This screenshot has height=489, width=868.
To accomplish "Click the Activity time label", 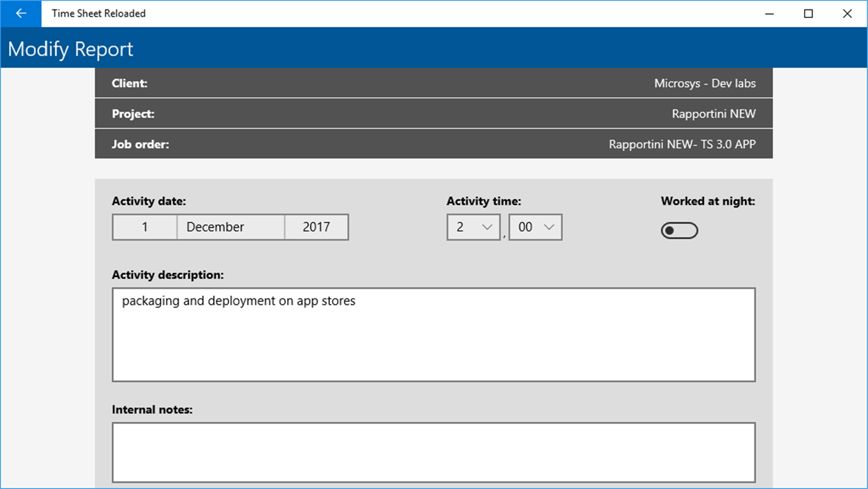I will point(483,201).
